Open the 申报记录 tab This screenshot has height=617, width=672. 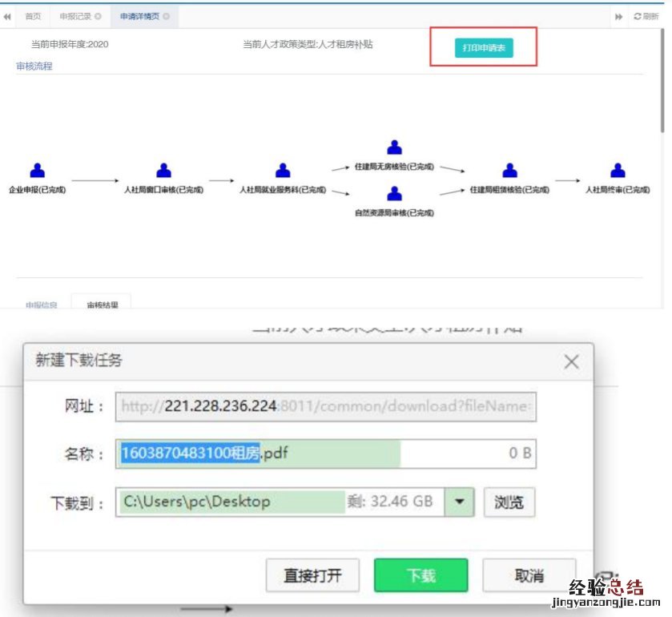[x=75, y=16]
